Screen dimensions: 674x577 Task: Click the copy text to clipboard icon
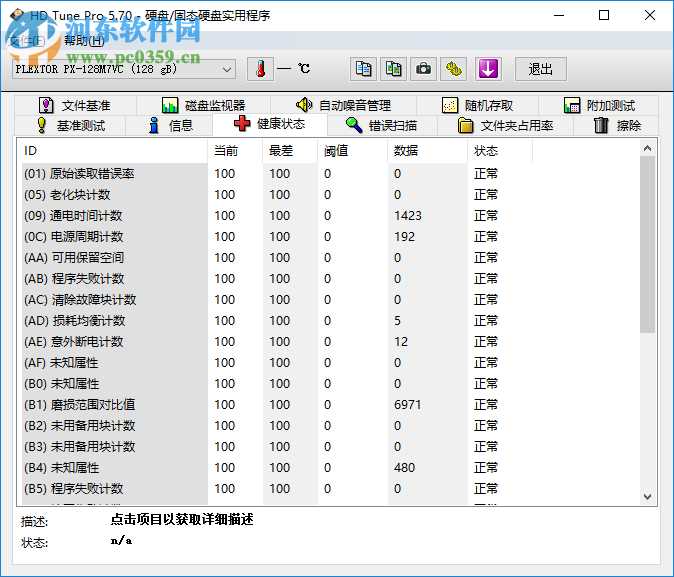pyautogui.click(x=364, y=69)
